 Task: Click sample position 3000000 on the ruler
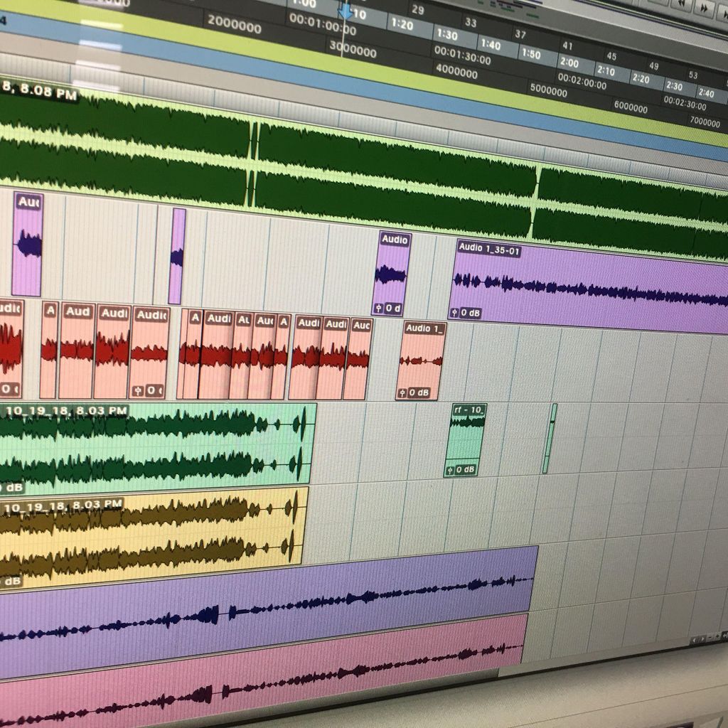(x=353, y=49)
